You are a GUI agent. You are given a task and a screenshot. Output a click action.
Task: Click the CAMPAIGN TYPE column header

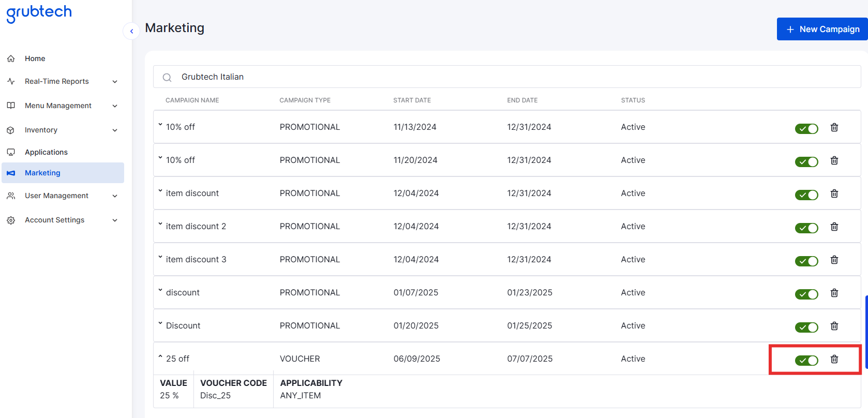305,100
